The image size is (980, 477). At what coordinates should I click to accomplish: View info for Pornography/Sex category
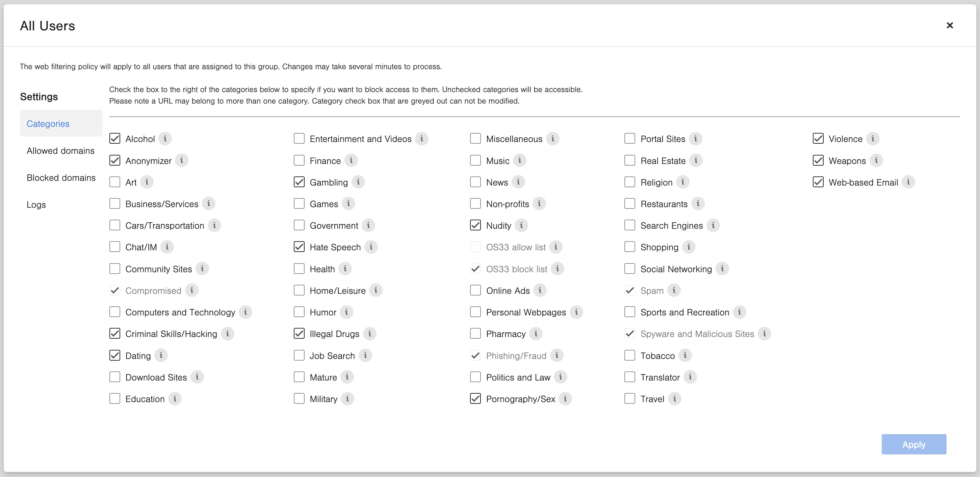[x=565, y=399]
